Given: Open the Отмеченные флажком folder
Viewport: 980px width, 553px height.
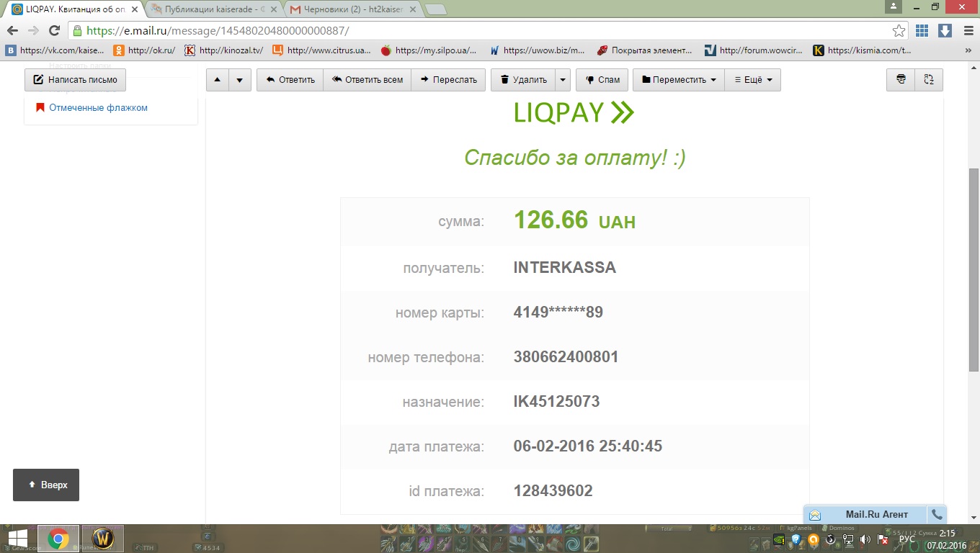Looking at the screenshot, I should (98, 107).
